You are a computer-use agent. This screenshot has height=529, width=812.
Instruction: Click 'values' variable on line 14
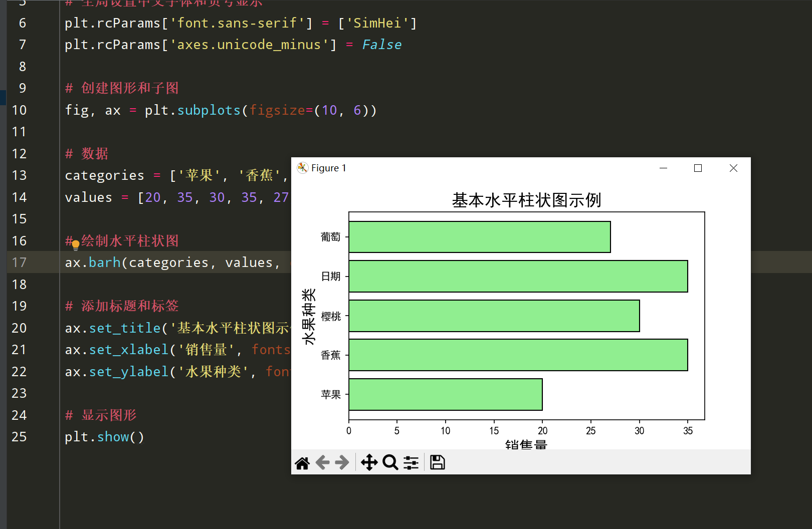(x=89, y=197)
